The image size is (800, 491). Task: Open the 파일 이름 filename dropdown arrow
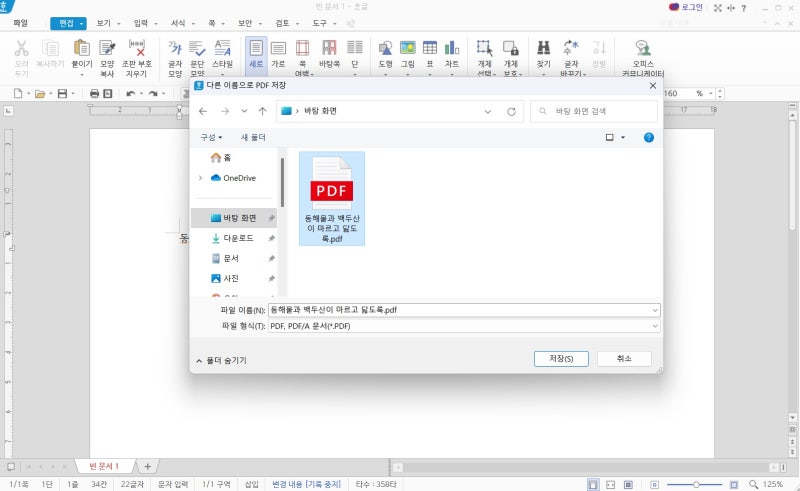click(655, 310)
